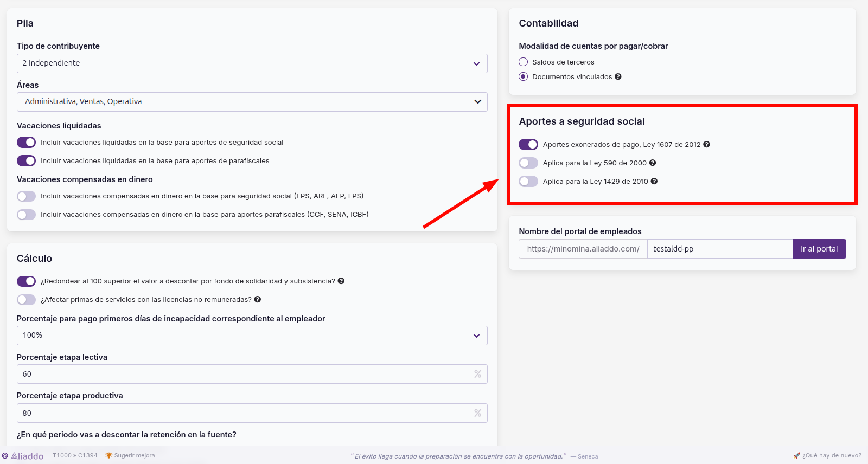Enable the Ley 590 de 2000 switch
The height and width of the screenshot is (464, 868).
click(528, 163)
